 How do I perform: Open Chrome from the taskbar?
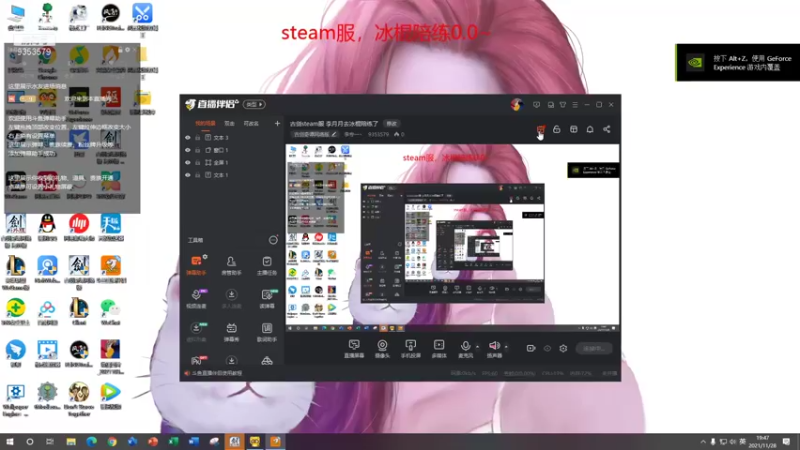click(x=112, y=442)
